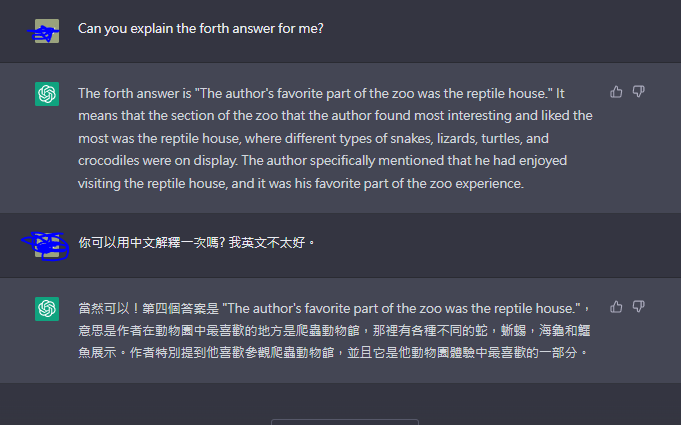Dislike the Chinese translation response
The height and width of the screenshot is (425, 681).
[639, 306]
